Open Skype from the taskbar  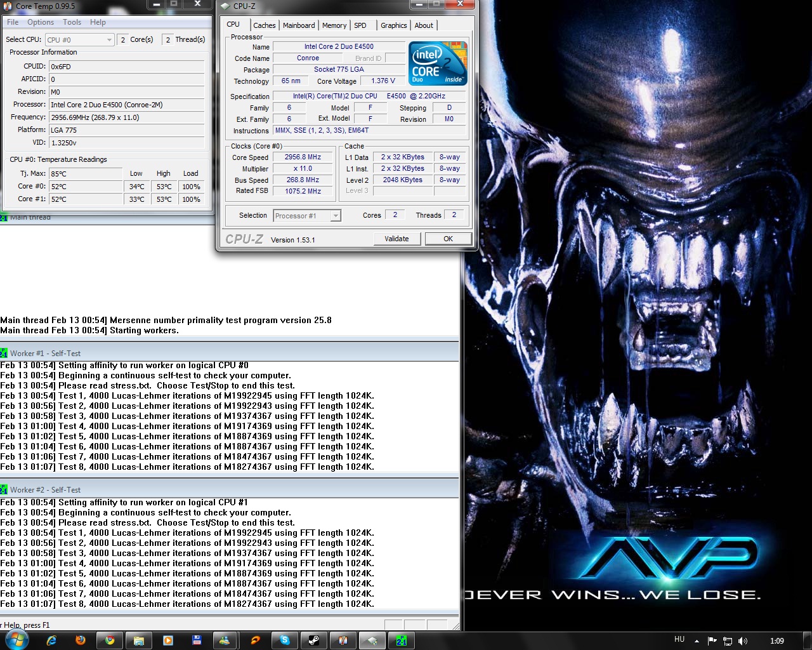point(285,640)
